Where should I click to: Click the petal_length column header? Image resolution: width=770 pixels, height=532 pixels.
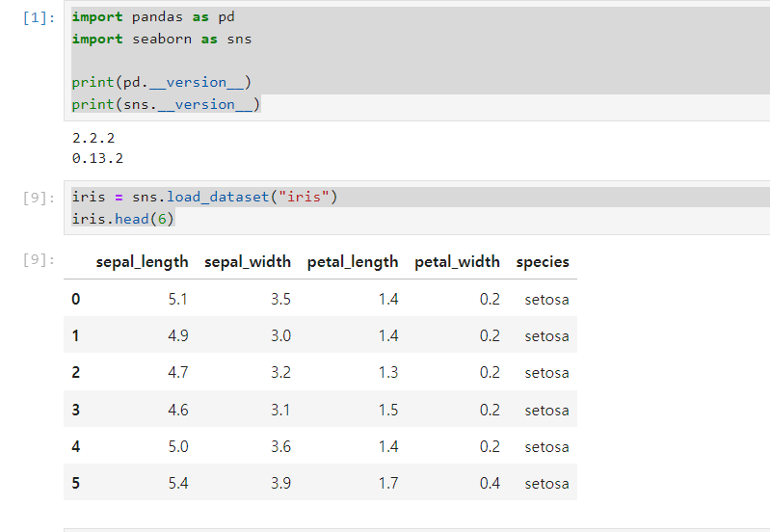coord(353,262)
